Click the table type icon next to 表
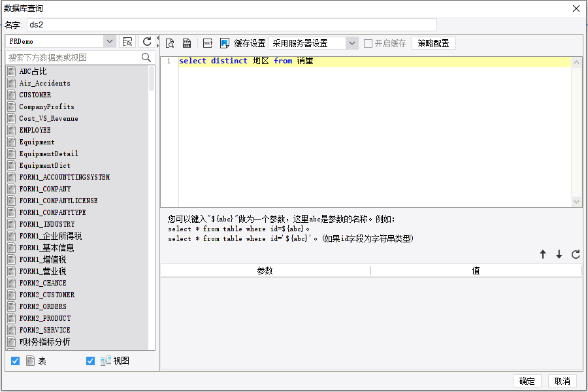 click(x=30, y=361)
